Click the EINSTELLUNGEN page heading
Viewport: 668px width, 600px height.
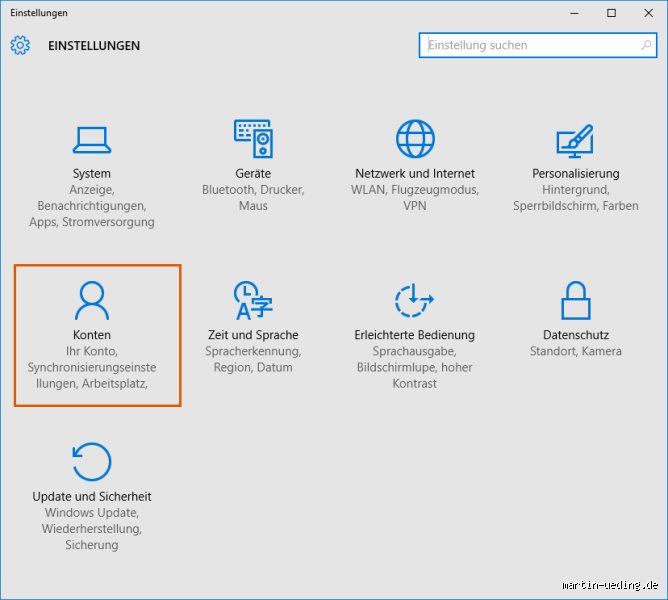[94, 46]
